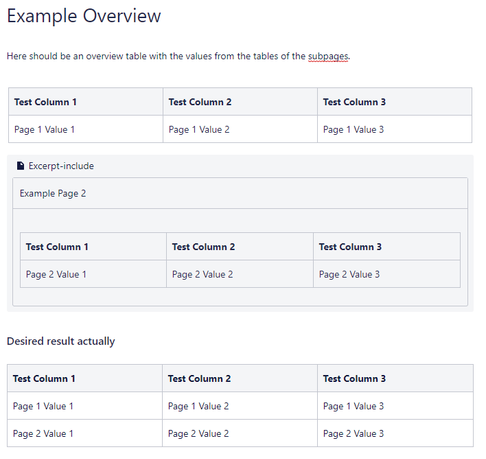The width and height of the screenshot is (486, 459).
Task: Click 'Test Column 1' header in the desired result table
Action: 85,378
